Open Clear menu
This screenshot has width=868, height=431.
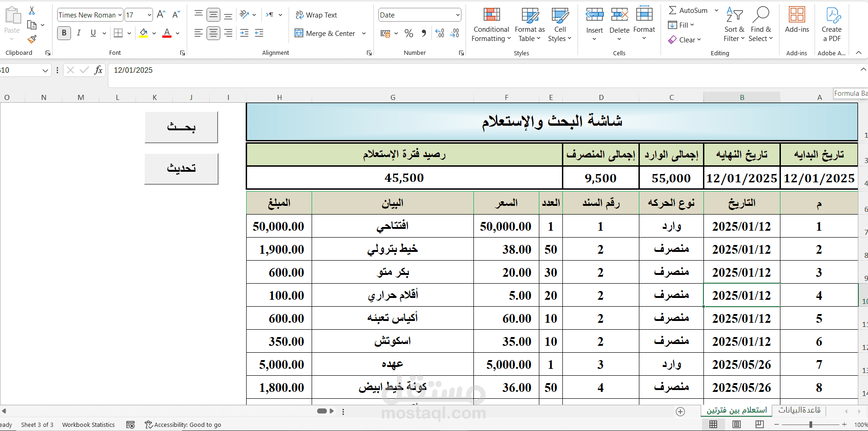[x=685, y=40]
